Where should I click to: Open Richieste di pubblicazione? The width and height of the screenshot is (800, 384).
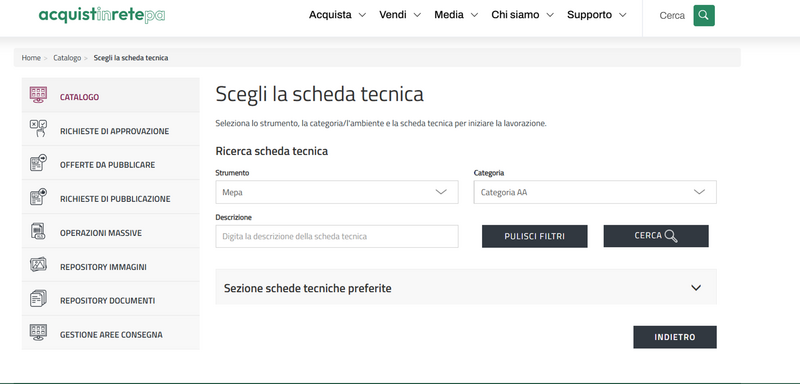(110, 197)
